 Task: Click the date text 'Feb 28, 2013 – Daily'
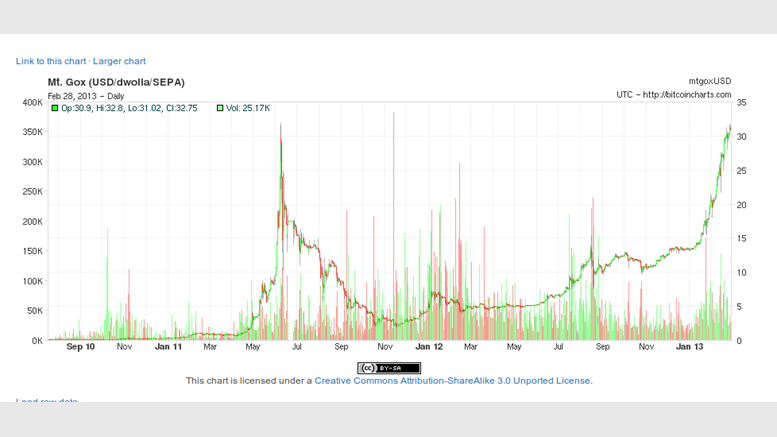point(86,96)
